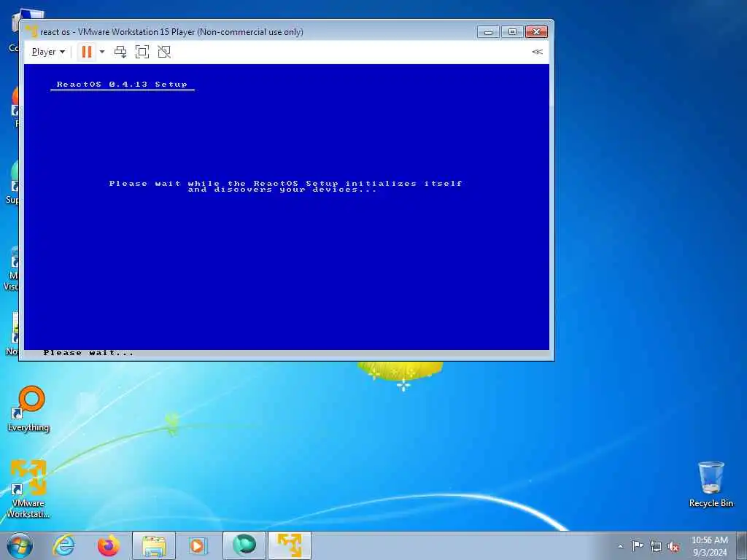Open VMware Workstation desktop shortcut
The width and height of the screenshot is (747, 560).
pyautogui.click(x=28, y=489)
